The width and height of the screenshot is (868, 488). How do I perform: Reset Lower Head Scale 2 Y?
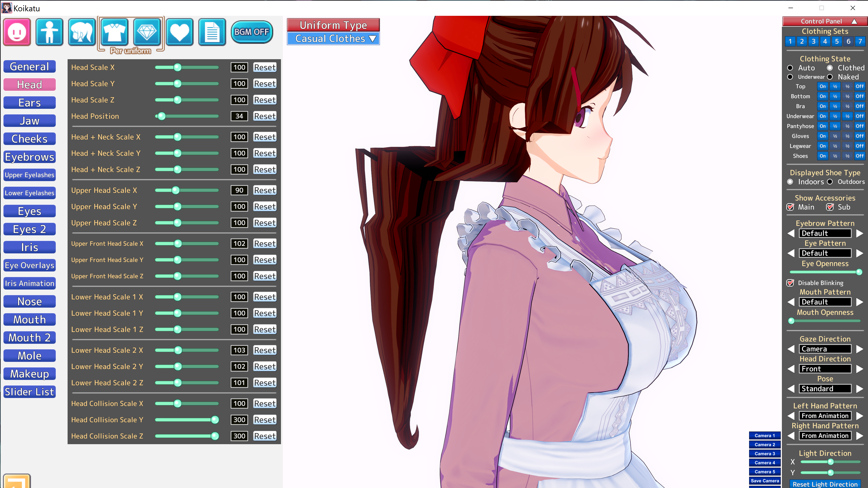pos(265,366)
